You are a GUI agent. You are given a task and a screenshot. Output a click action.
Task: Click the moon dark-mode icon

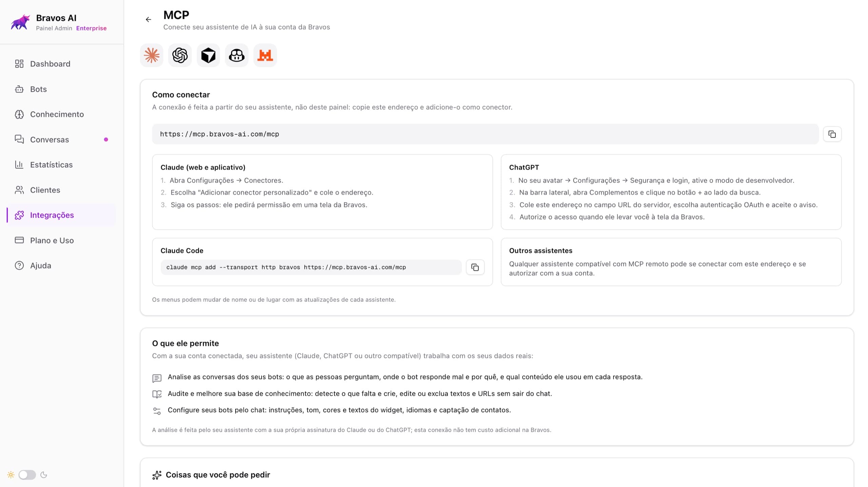pyautogui.click(x=44, y=475)
